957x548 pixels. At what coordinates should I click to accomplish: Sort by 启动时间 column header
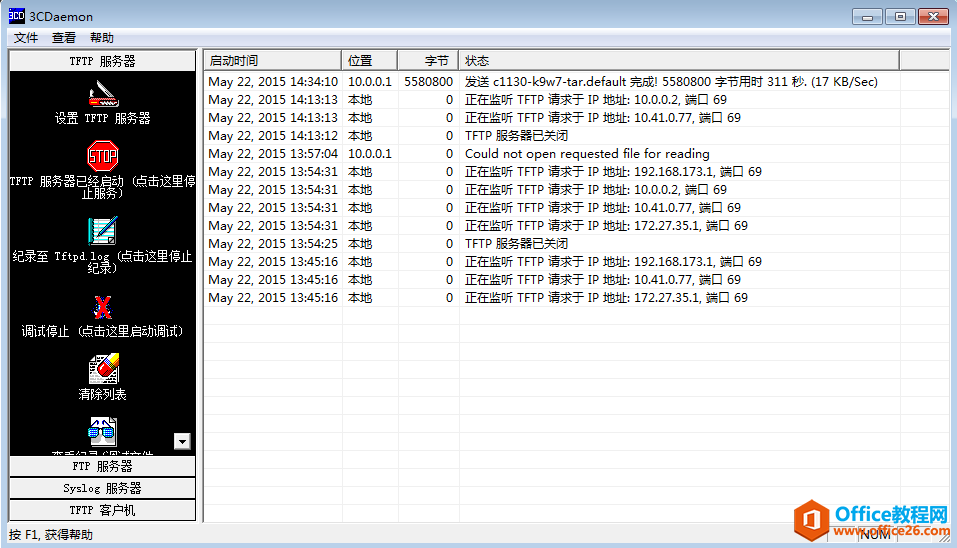click(272, 61)
